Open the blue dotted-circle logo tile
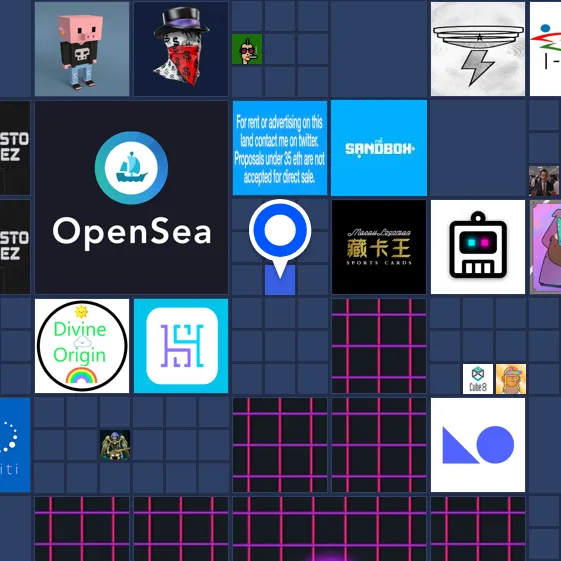Screen dimensions: 561x561 [15, 445]
